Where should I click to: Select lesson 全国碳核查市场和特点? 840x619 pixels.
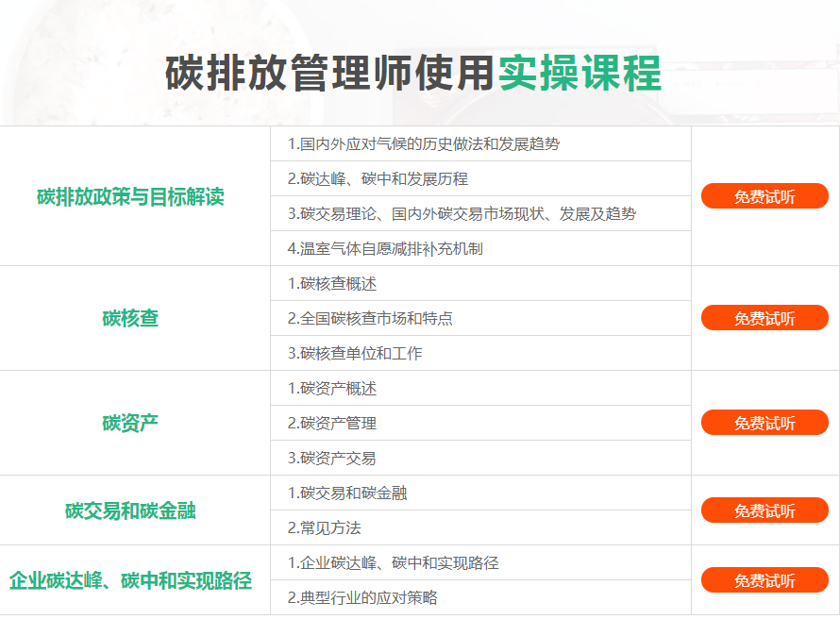click(x=370, y=319)
